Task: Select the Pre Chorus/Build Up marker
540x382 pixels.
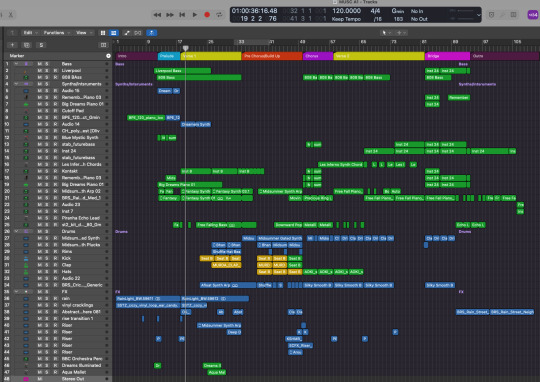Action: (x=272, y=56)
